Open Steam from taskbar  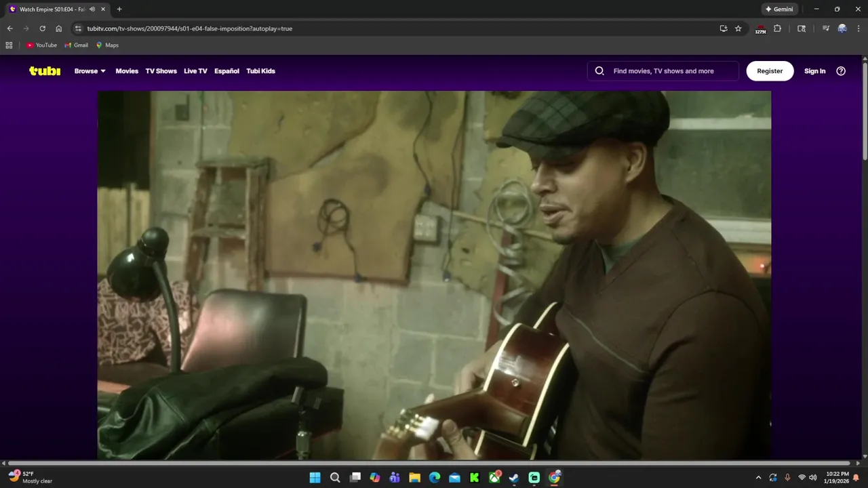(x=514, y=478)
